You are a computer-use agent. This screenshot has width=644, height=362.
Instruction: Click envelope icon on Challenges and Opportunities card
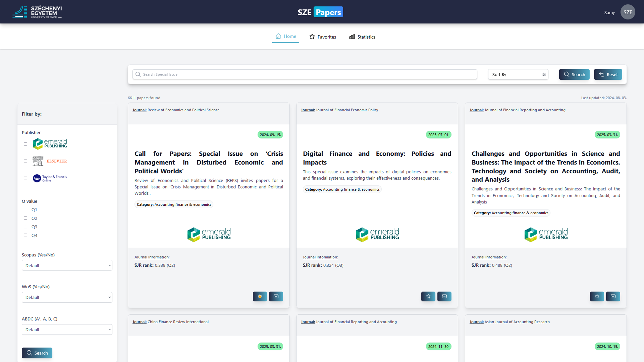point(613,296)
